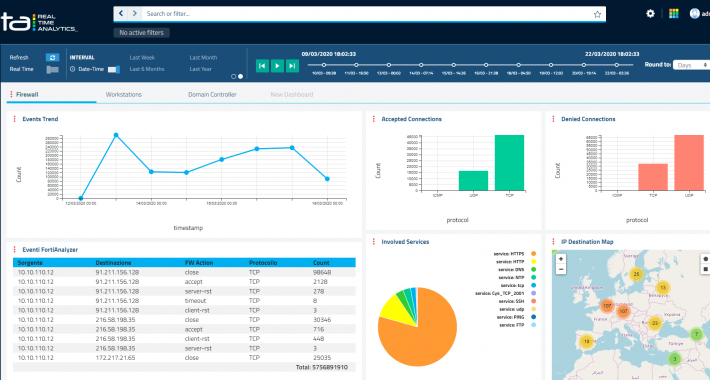
Task: Open the Events Trend panel dots menu
Action: [x=14, y=119]
